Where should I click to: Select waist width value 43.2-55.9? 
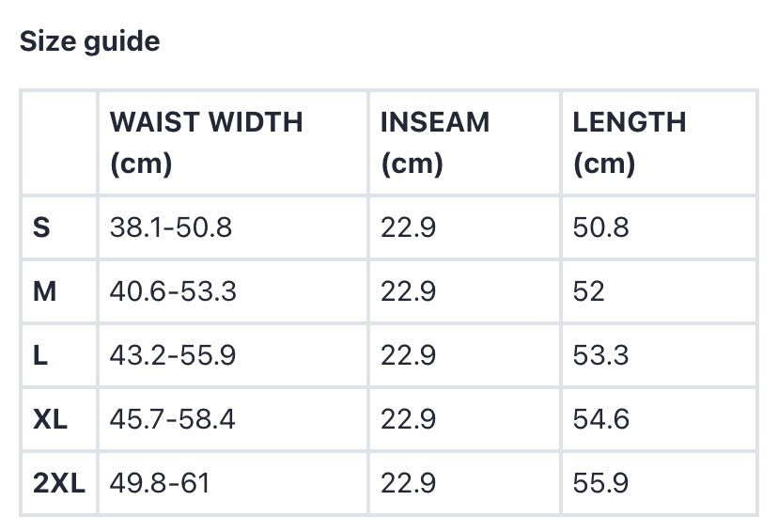(173, 355)
